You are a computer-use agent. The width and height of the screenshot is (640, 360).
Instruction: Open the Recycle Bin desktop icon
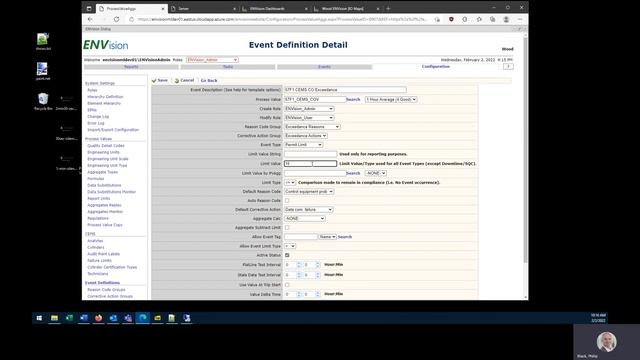coord(43,102)
